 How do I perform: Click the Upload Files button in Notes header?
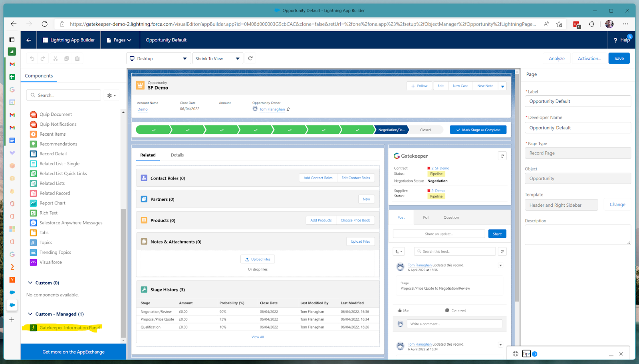[360, 241]
